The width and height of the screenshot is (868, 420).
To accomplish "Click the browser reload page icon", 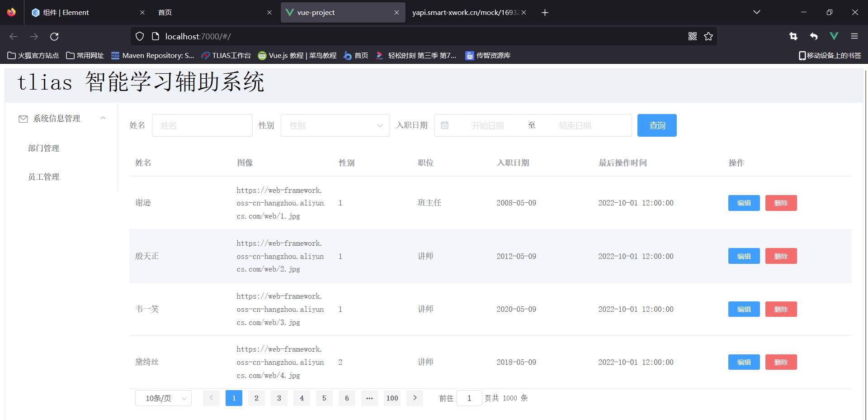I will point(54,36).
